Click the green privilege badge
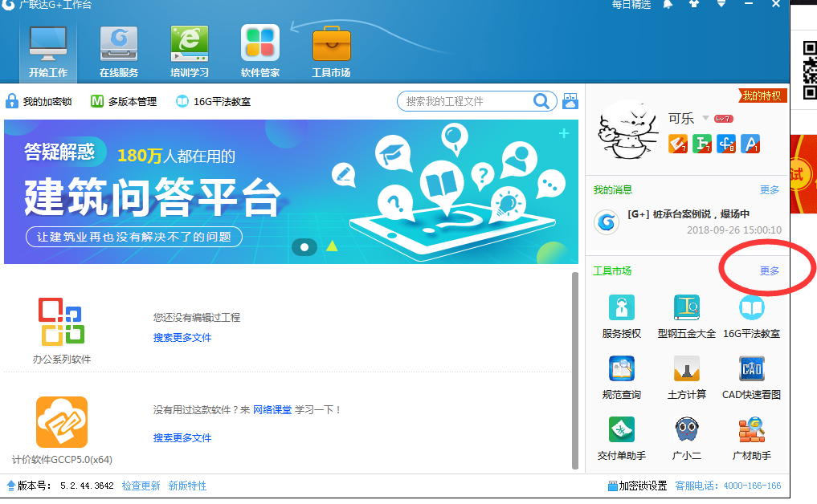 pyautogui.click(x=702, y=144)
